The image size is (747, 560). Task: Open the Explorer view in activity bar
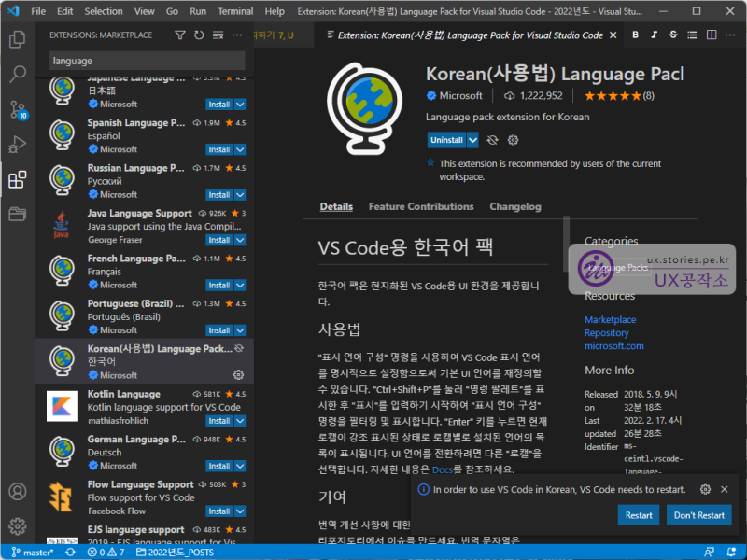pyautogui.click(x=17, y=39)
